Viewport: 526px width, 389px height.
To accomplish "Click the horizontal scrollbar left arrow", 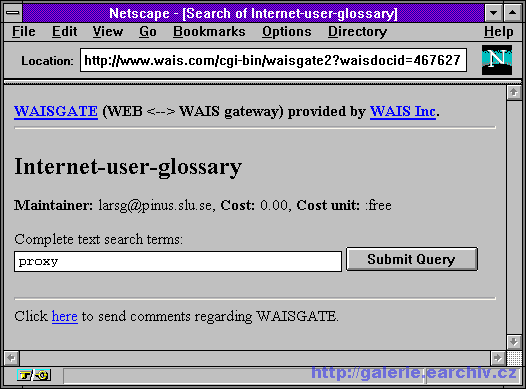I will (x=12, y=358).
